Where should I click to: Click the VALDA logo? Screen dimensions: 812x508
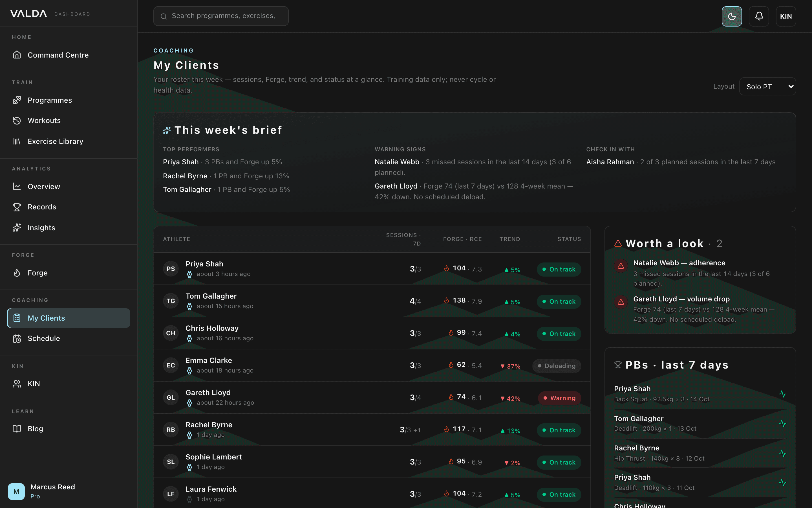(x=28, y=14)
